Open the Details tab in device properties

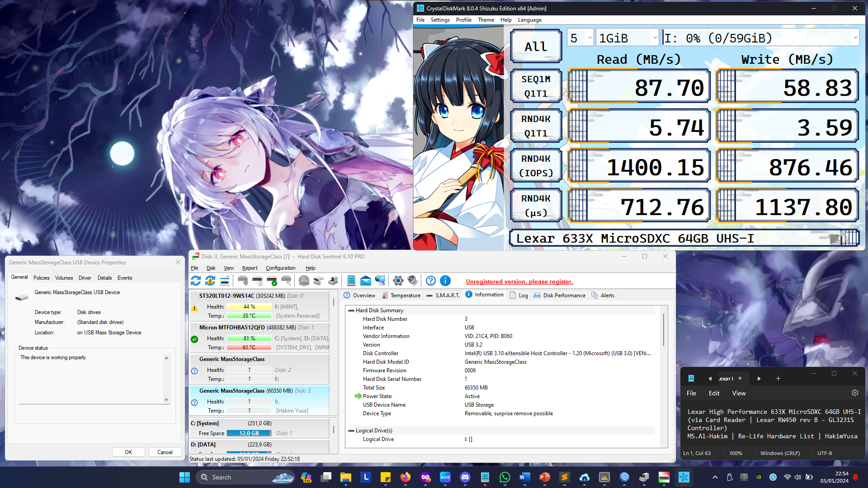point(104,278)
